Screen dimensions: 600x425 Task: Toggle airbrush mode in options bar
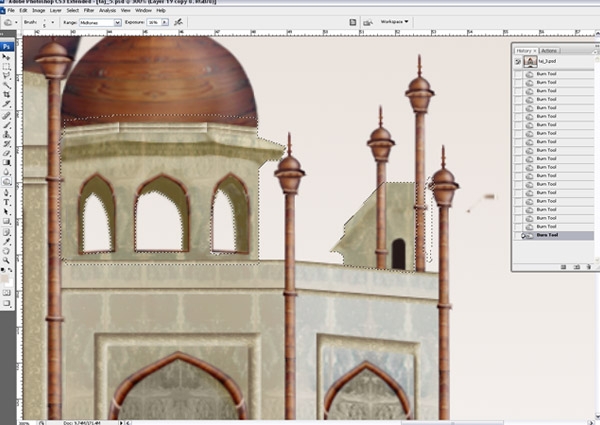point(178,22)
